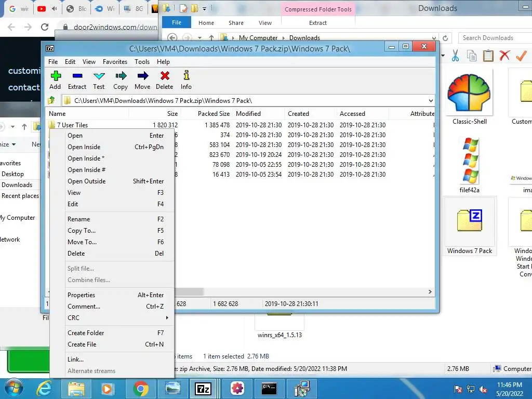The height and width of the screenshot is (399, 532).
Task: Click the red Delete icon in 7-Zip
Action: coord(165,76)
